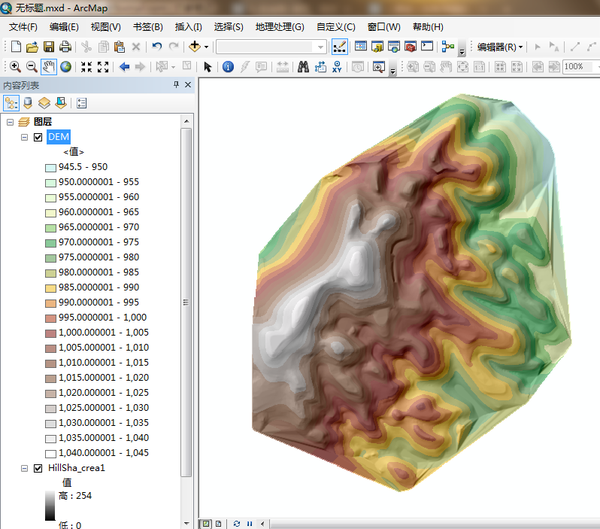Activate the Pan hand tool
600x529 pixels.
[x=48, y=67]
